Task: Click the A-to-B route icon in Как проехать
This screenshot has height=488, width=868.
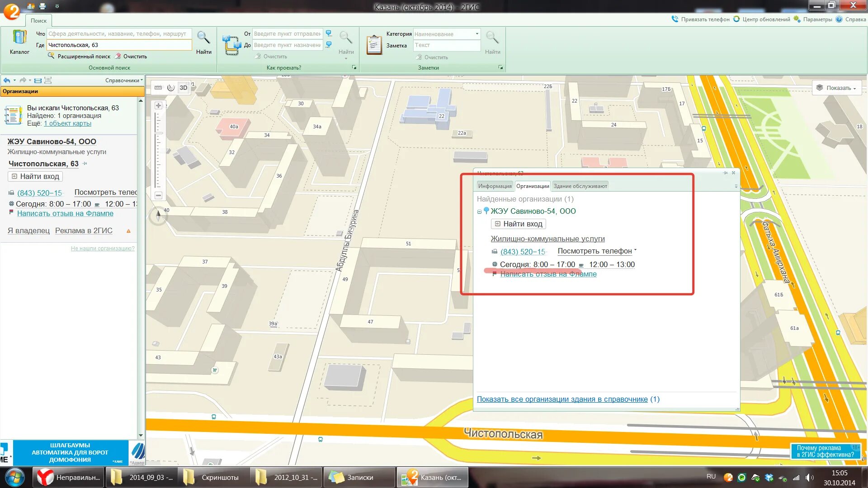Action: (x=232, y=45)
